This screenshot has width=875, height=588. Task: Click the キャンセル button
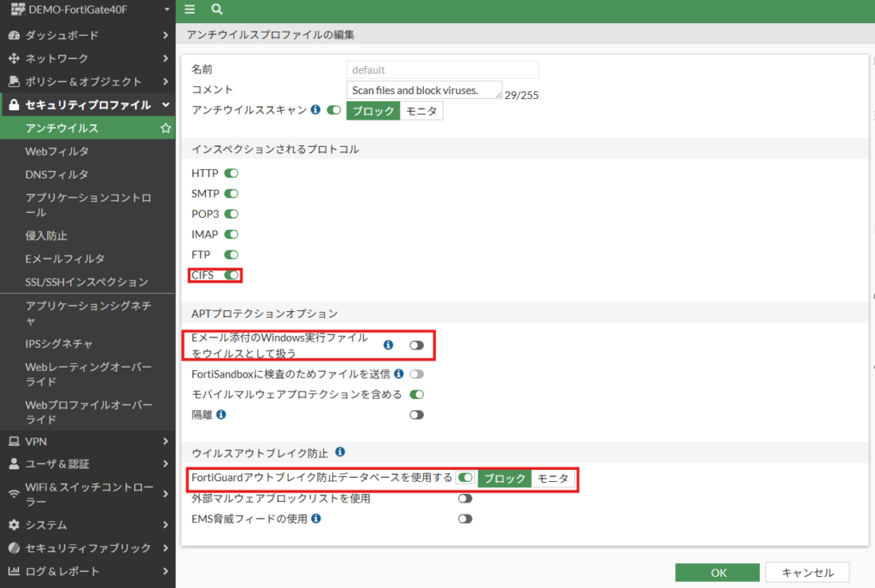(x=807, y=573)
